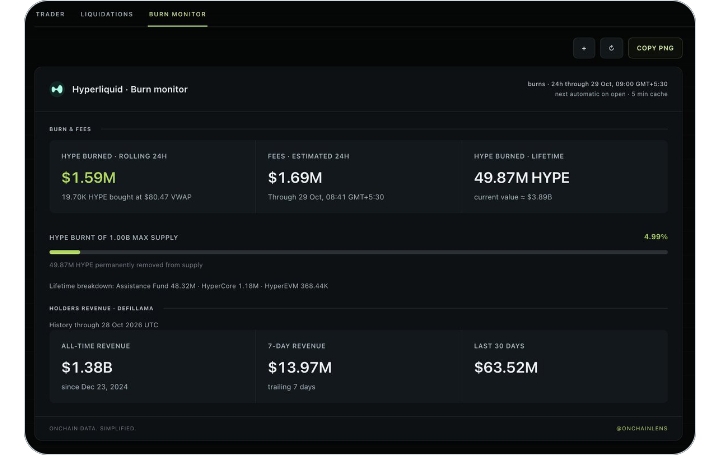
Task: Click 49.87M HYPE permanently removed text
Action: click(126, 265)
